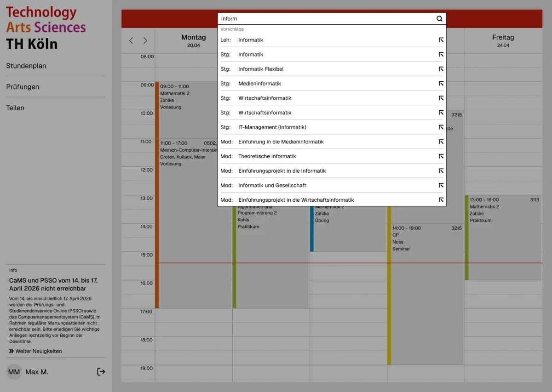Click the logout icon beside Max M.
This screenshot has width=552, height=392.
click(x=101, y=372)
